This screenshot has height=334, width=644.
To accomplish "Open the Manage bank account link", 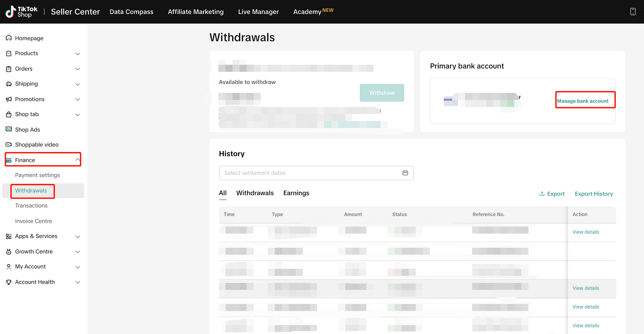I will click(x=582, y=101).
